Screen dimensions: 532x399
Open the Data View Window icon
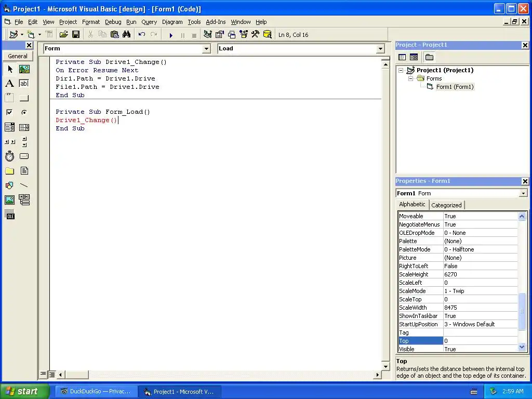pyautogui.click(x=268, y=35)
